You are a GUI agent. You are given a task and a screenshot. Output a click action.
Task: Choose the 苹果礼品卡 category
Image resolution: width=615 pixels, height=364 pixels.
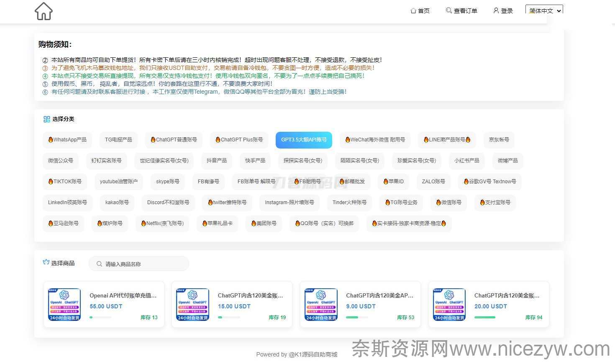pos(217,223)
